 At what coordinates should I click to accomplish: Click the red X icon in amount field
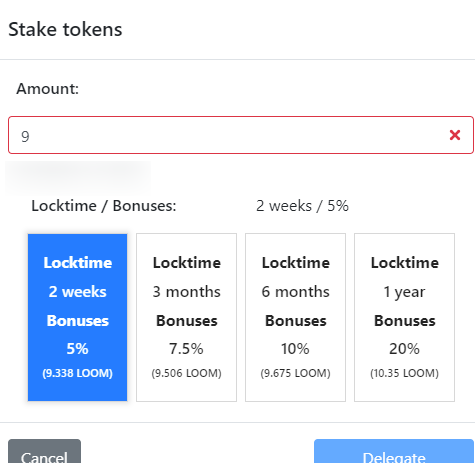click(x=455, y=135)
